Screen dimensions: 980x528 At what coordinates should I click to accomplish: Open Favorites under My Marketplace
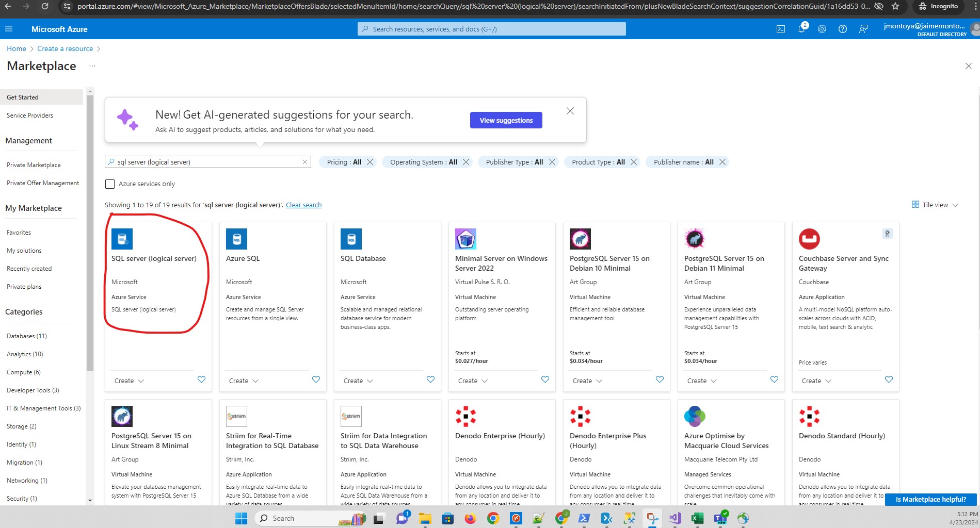tap(19, 233)
